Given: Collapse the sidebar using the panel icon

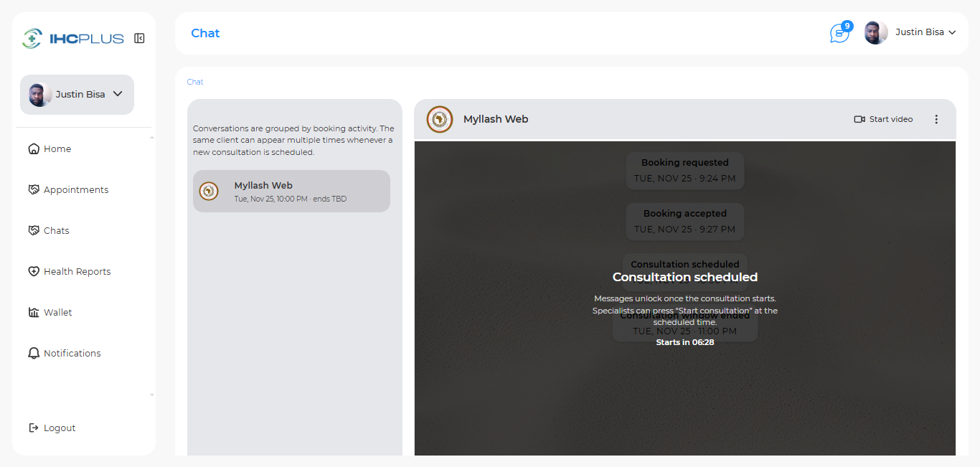Looking at the screenshot, I should coord(139,38).
